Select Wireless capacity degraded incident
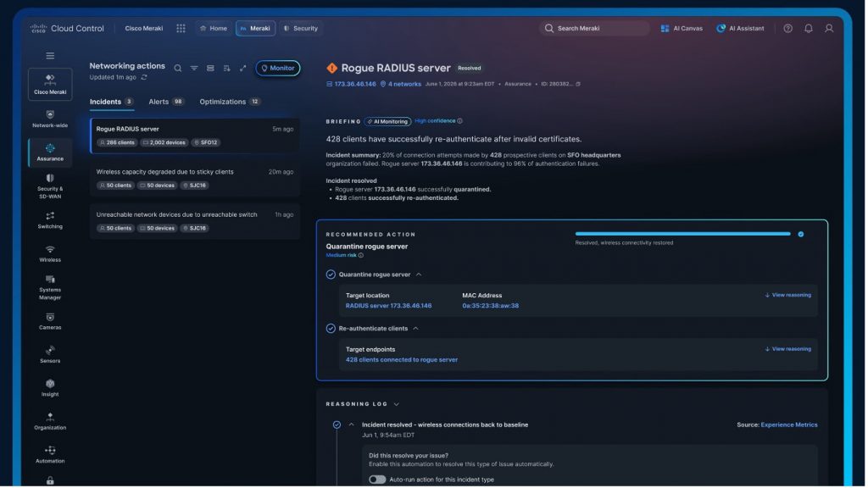 click(196, 180)
